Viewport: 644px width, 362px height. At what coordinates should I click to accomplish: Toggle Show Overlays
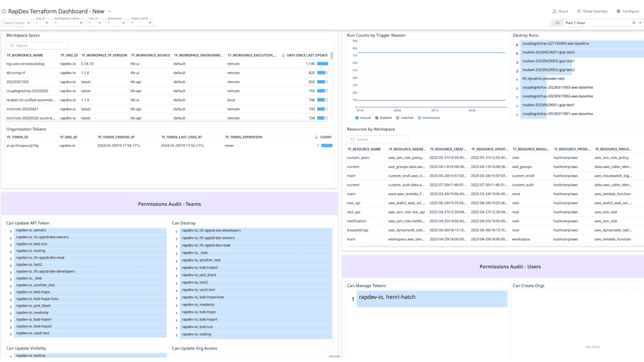(592, 11)
